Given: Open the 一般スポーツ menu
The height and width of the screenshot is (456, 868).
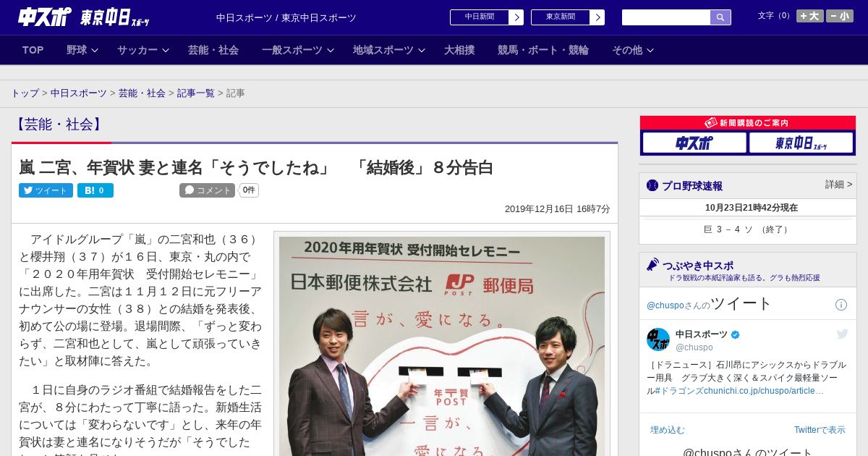Looking at the screenshot, I should click(292, 50).
